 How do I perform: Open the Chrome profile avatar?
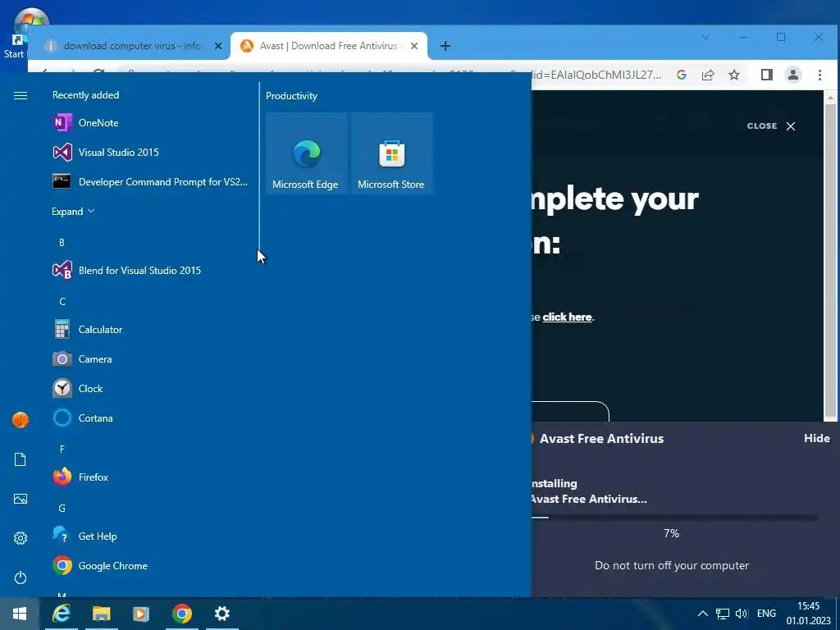point(793,75)
